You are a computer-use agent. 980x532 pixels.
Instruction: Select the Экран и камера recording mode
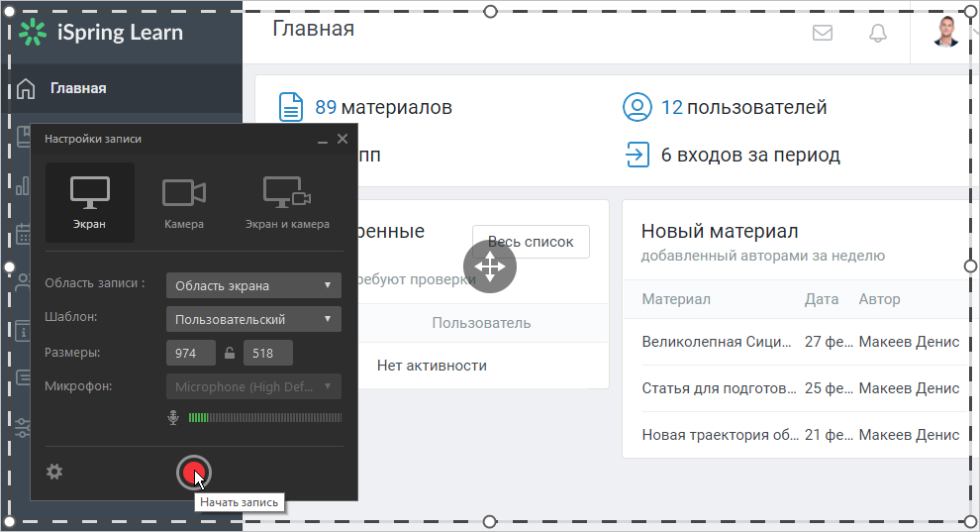pyautogui.click(x=287, y=202)
